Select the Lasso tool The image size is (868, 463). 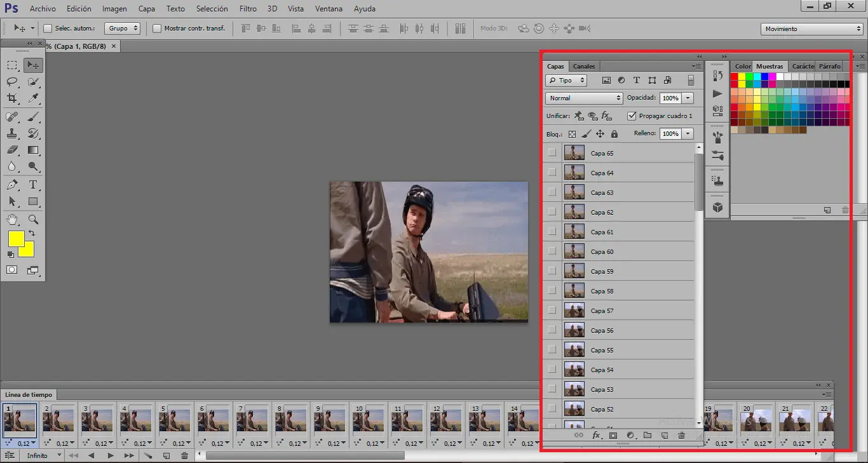[x=12, y=82]
